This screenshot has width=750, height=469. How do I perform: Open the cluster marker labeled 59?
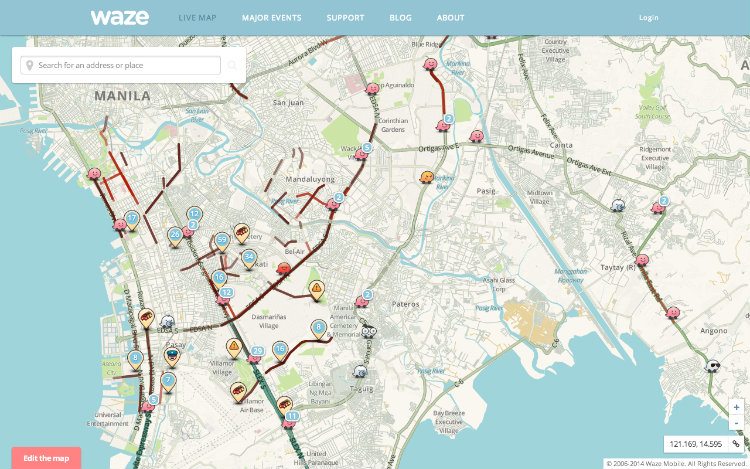[221, 242]
